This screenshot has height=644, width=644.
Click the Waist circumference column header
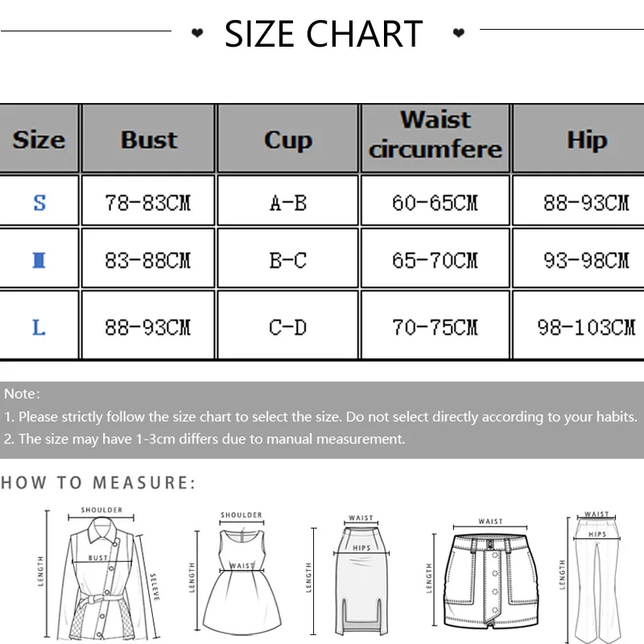click(x=436, y=134)
